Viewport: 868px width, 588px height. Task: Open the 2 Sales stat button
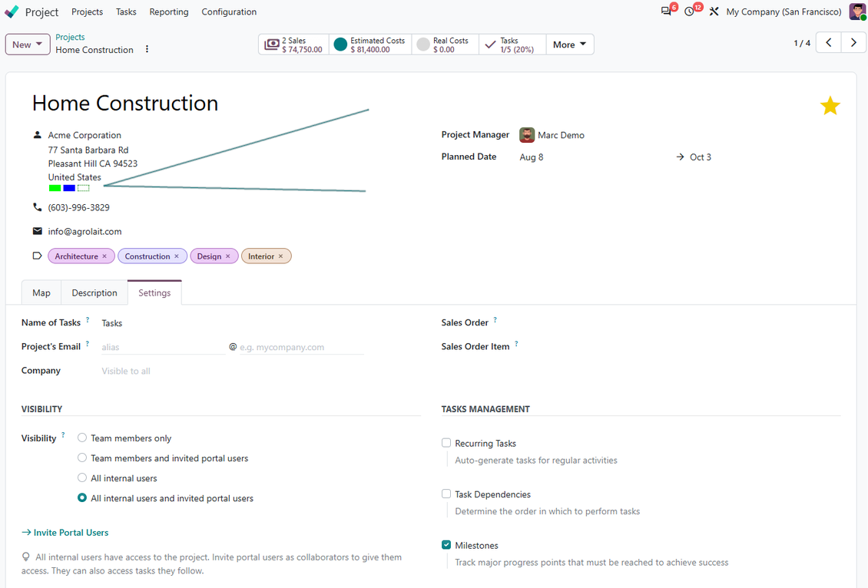tap(294, 45)
